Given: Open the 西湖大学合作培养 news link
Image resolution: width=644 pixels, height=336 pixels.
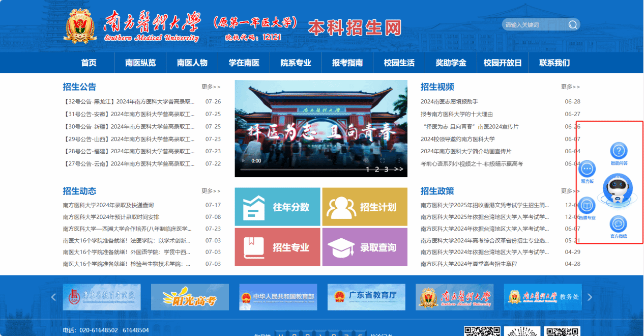Looking at the screenshot, I should [128, 229].
